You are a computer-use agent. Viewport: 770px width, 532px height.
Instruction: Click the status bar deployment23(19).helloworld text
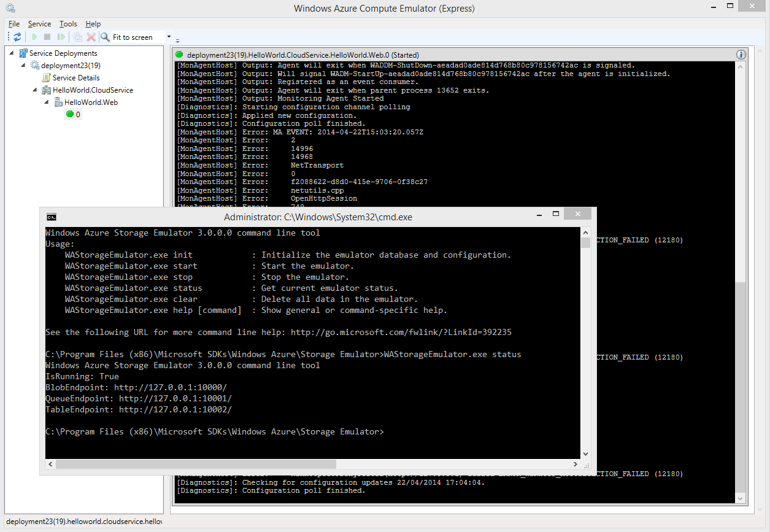(x=84, y=522)
